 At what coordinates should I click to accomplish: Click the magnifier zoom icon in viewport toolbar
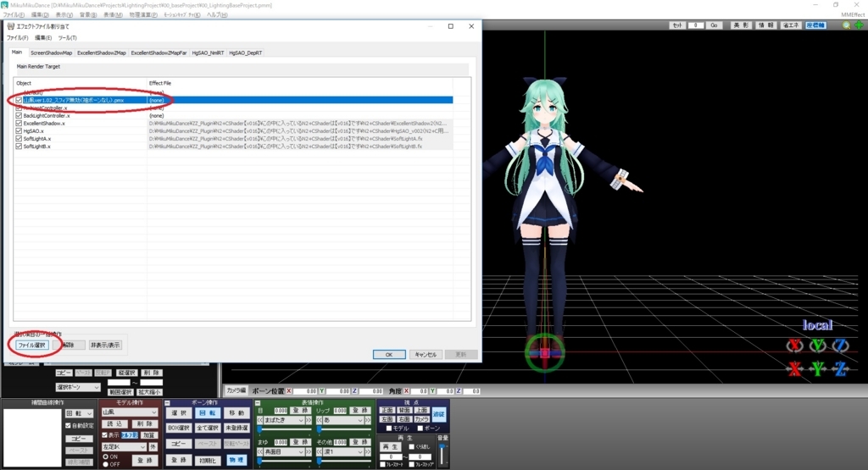[x=846, y=25]
